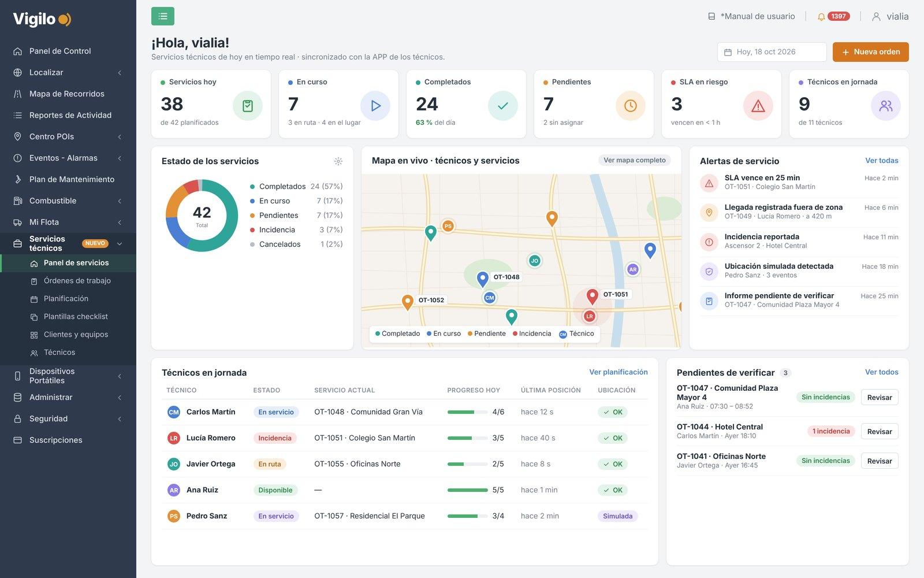Go to Mapa de Recorridos
Viewport: 924px width, 578px height.
(x=68, y=94)
